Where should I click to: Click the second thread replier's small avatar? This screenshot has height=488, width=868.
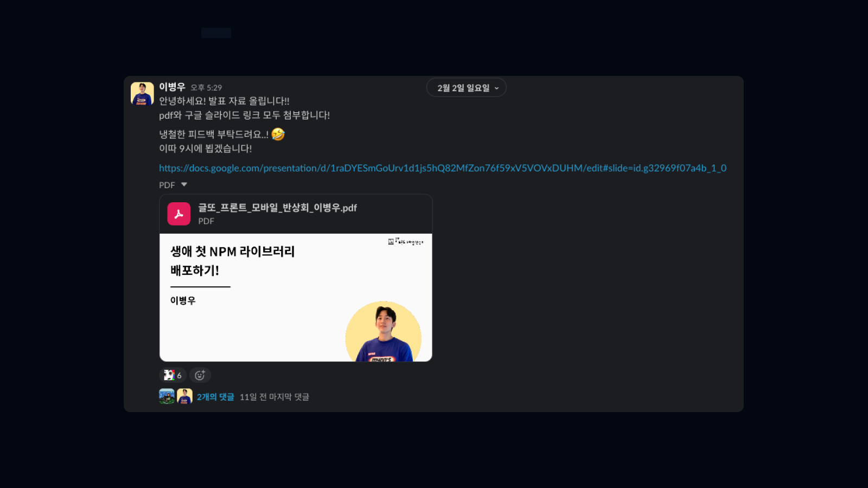184,396
